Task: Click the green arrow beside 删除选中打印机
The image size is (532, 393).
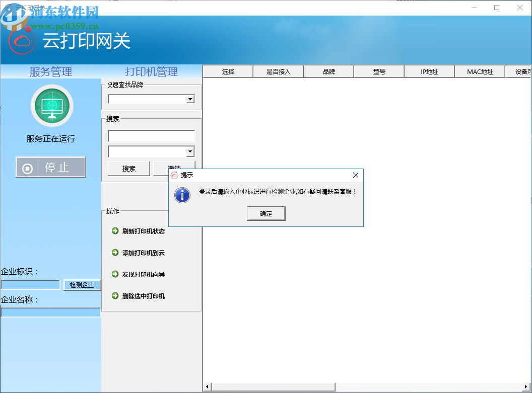Action: pos(115,296)
